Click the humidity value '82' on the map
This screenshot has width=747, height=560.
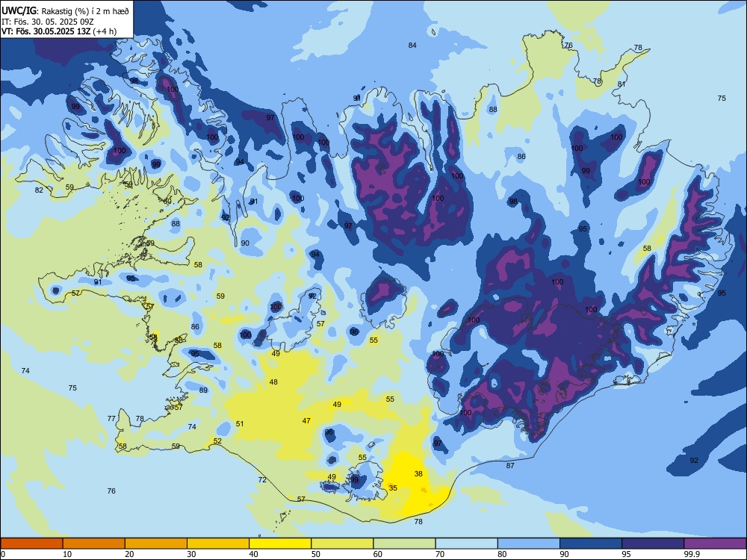pos(39,190)
